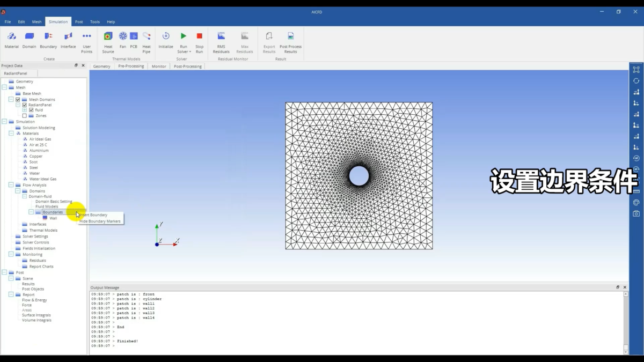Select Domain Basic Setting in tree
Viewport: 644px width, 362px height.
tap(54, 202)
